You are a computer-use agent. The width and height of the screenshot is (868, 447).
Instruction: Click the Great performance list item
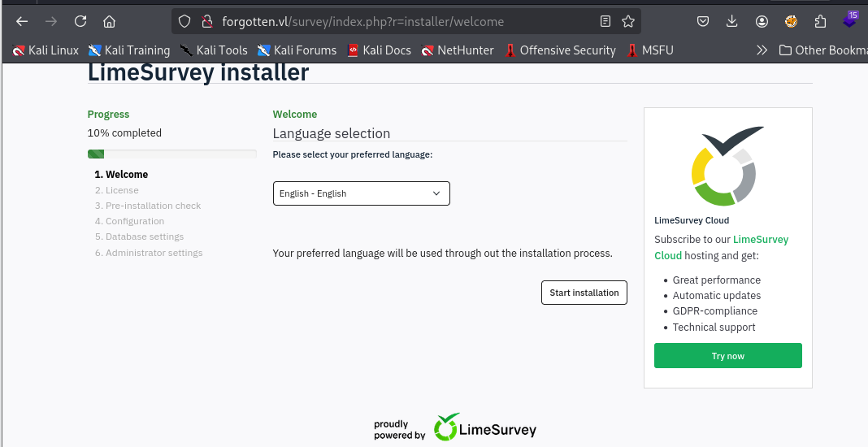click(716, 280)
